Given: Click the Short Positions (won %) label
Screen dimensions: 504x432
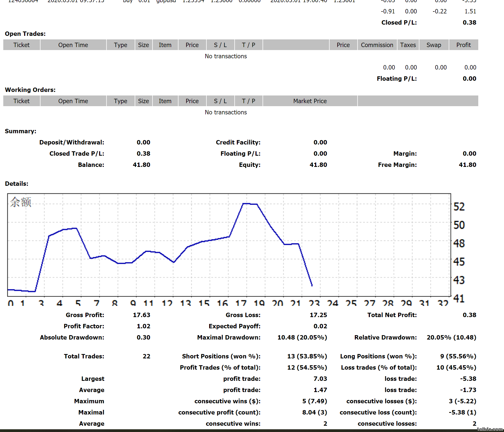Looking at the screenshot, I should coord(221,356).
